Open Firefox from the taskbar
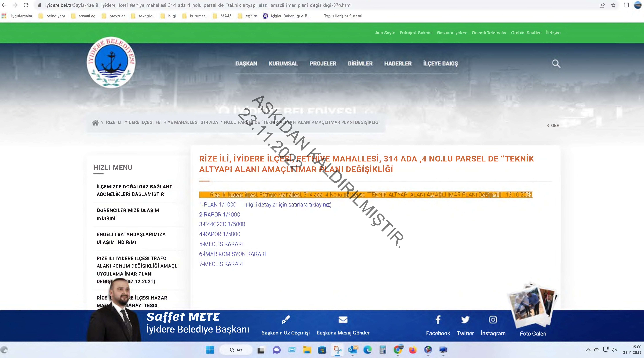Viewport: 644px width, 358px height. (413, 350)
